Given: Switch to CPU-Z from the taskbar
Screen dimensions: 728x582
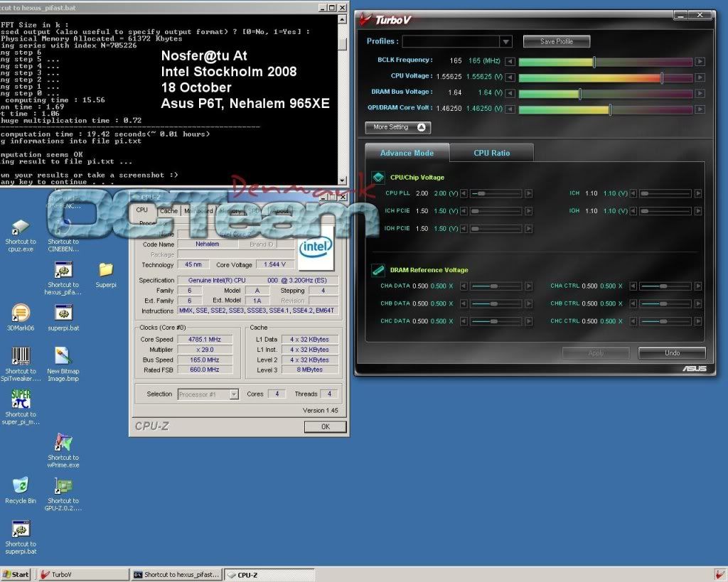Looking at the screenshot, I should (x=270, y=575).
